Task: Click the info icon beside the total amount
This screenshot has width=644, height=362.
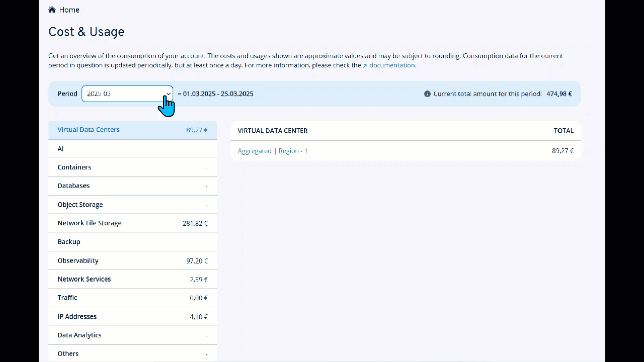Action: coord(427,94)
